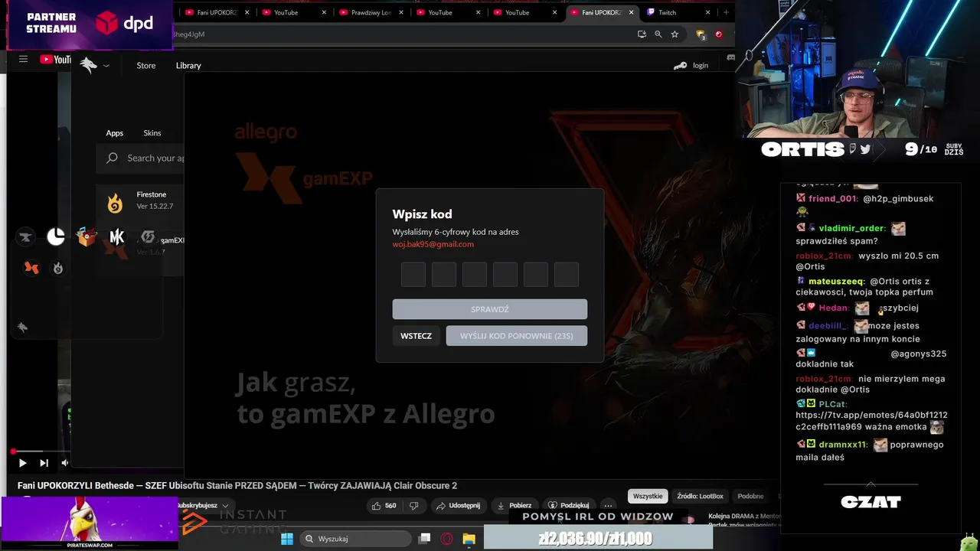980x551 pixels.
Task: Click the Overwolf wolf logo
Action: 89,66
